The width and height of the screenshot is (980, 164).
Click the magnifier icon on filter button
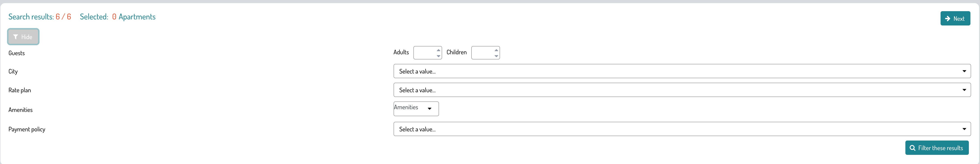(x=912, y=148)
